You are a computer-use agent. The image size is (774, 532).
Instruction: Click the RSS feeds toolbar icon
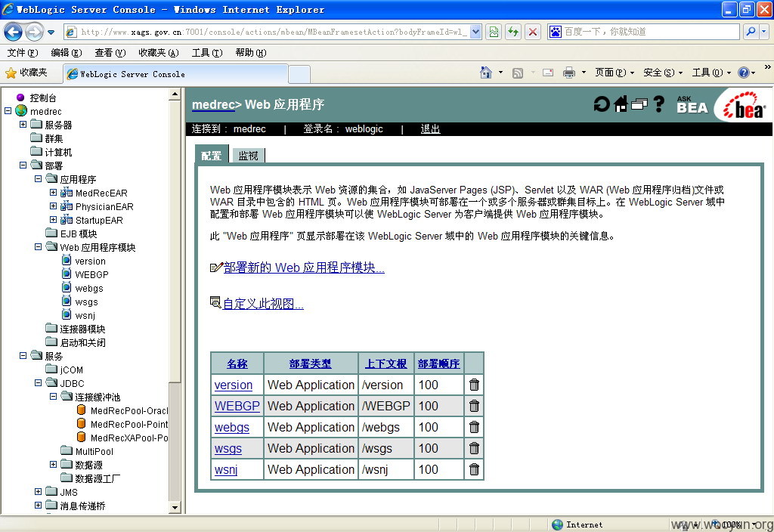517,73
